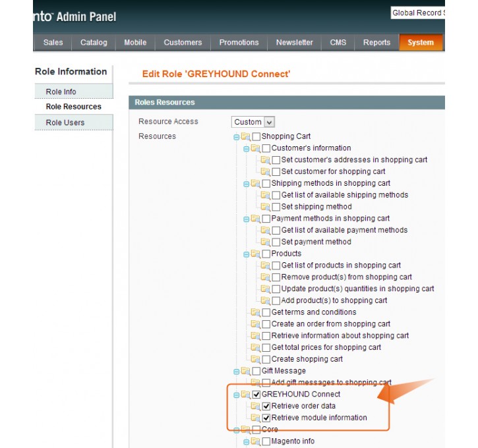
Task: Click folder icon beside Get list of products
Action: click(x=265, y=266)
